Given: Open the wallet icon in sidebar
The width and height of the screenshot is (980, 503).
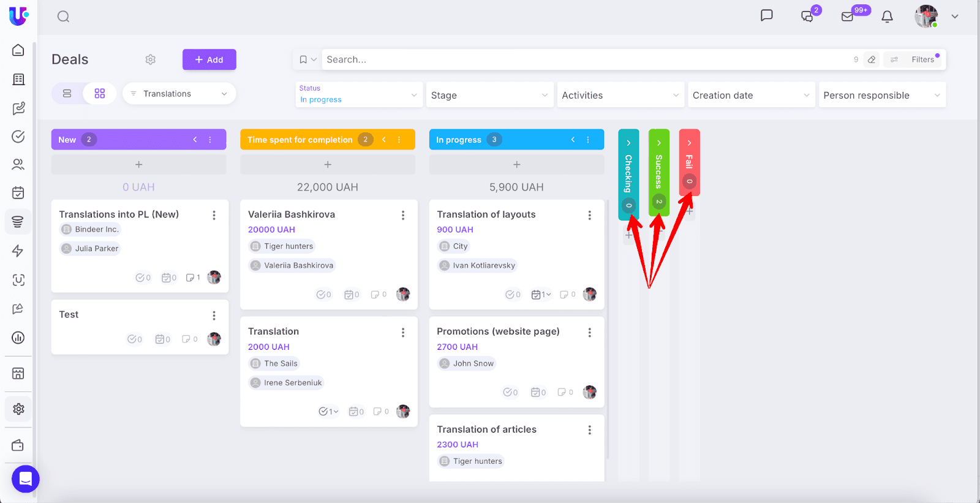Looking at the screenshot, I should [x=18, y=445].
